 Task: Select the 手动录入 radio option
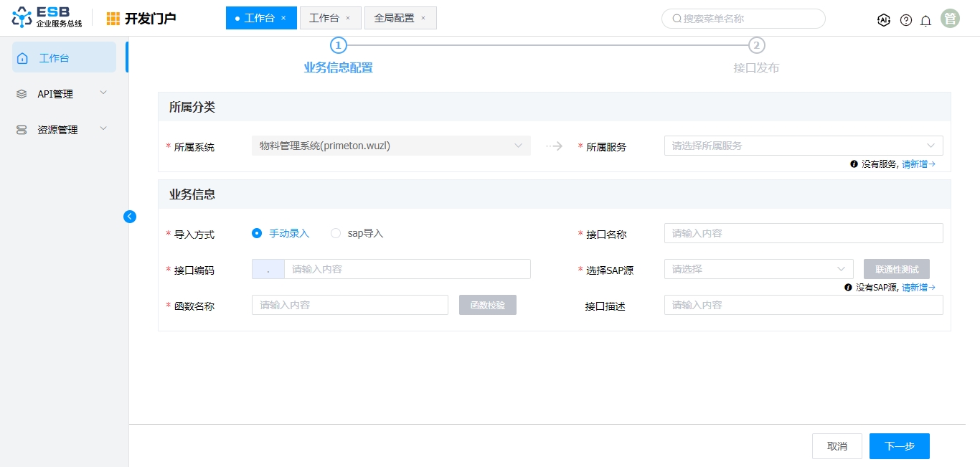tap(257, 233)
